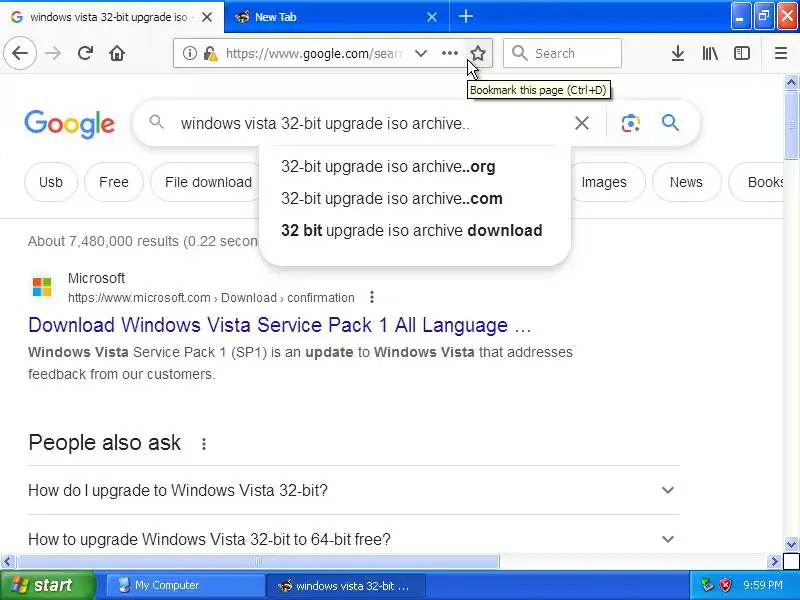The width and height of the screenshot is (800, 600).
Task: Go back to the previous page
Action: pyautogui.click(x=20, y=53)
